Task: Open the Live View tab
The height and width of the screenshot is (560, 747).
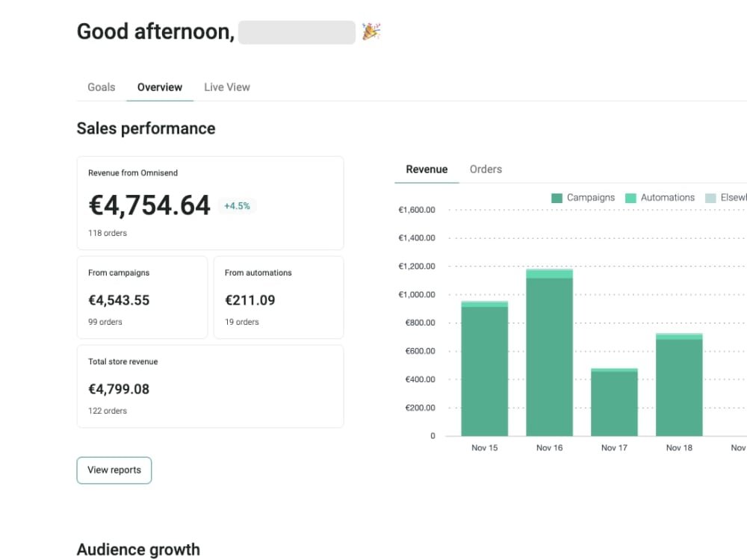Action: click(226, 87)
